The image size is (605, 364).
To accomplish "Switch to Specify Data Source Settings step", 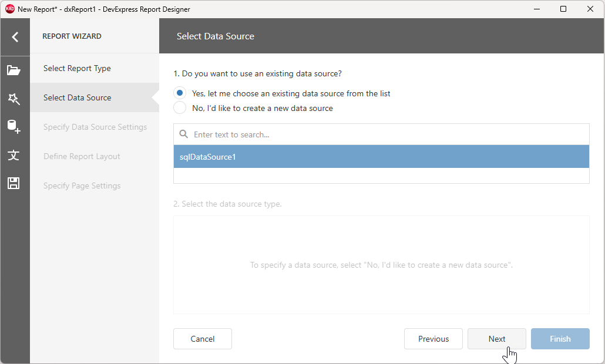I will pyautogui.click(x=95, y=127).
